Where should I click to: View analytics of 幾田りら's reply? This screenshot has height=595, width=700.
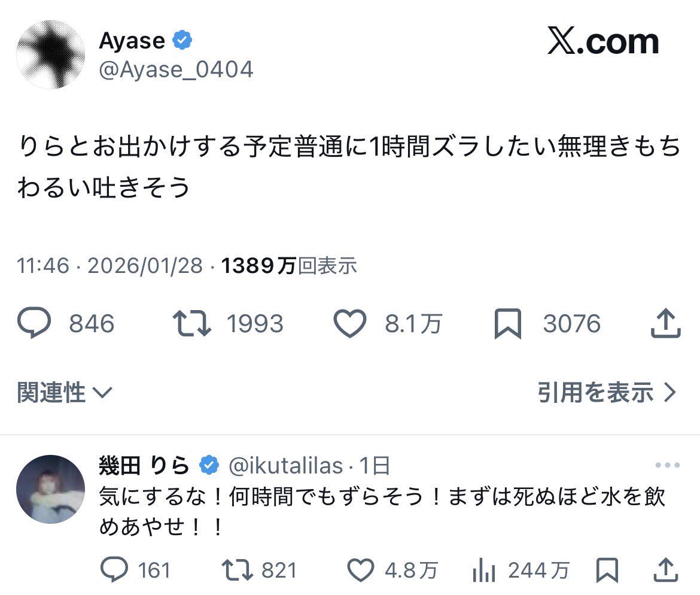click(482, 570)
